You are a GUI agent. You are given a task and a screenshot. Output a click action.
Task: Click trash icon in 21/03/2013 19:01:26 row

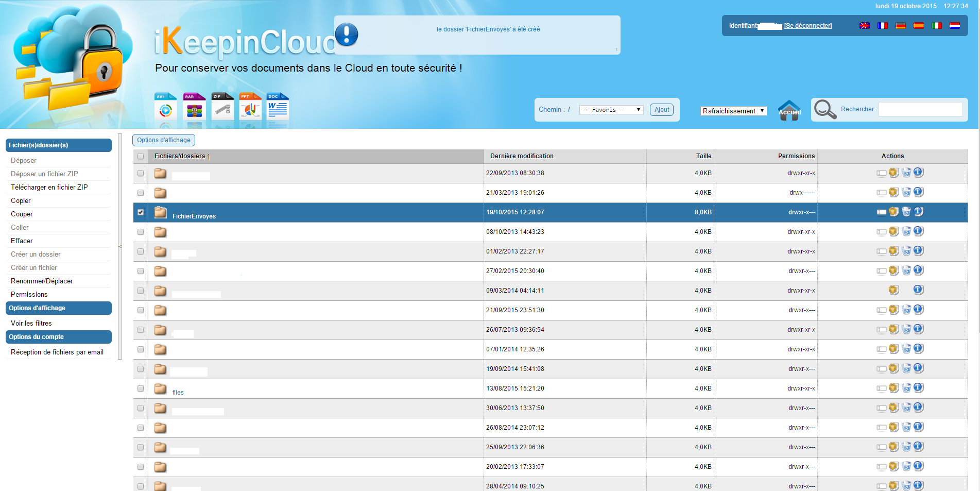tap(906, 192)
